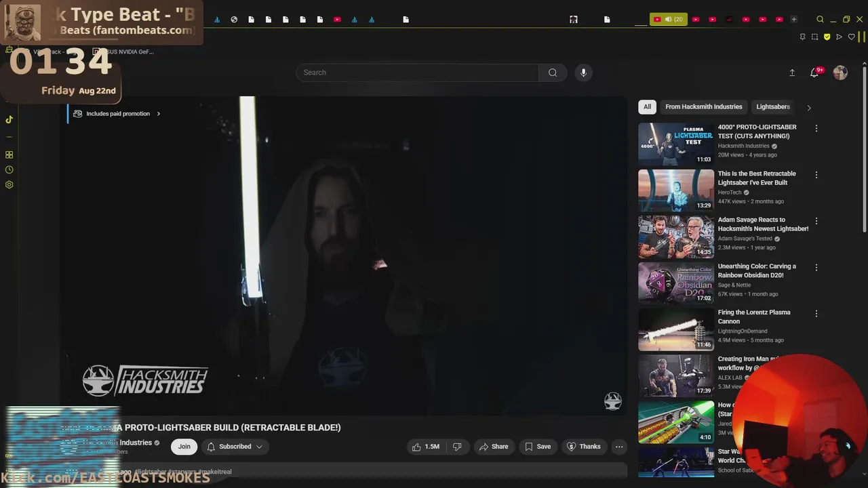Mute the tab using its speaker icon
This screenshot has width=868, height=488.
coord(668,20)
